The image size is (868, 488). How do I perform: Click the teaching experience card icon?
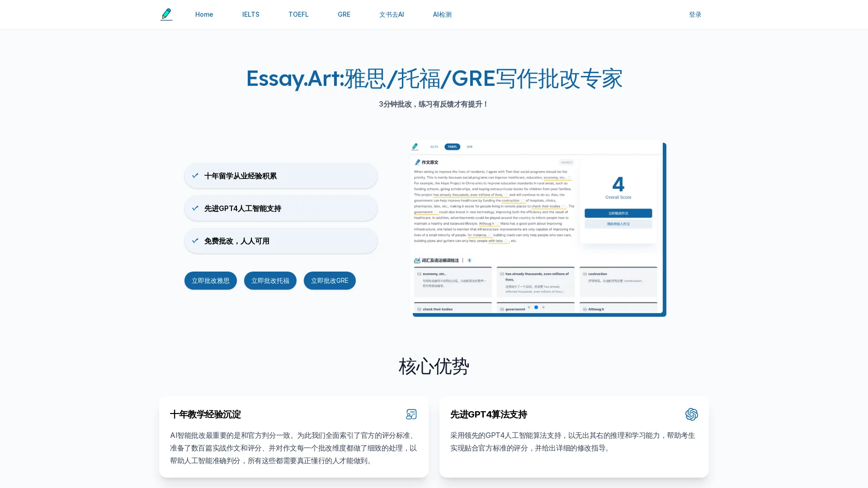pos(411,414)
